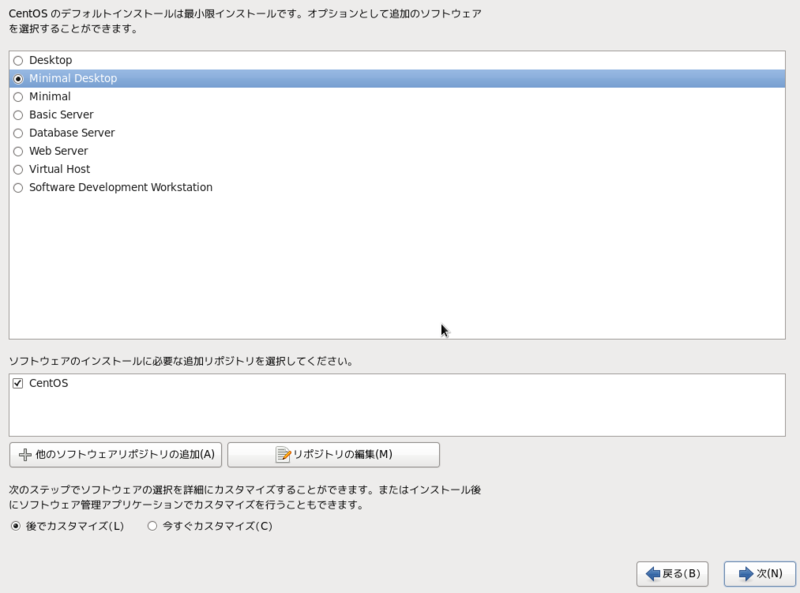Click the 'Software Development Workstation' label
Screen dimensions: 800x593
[120, 187]
